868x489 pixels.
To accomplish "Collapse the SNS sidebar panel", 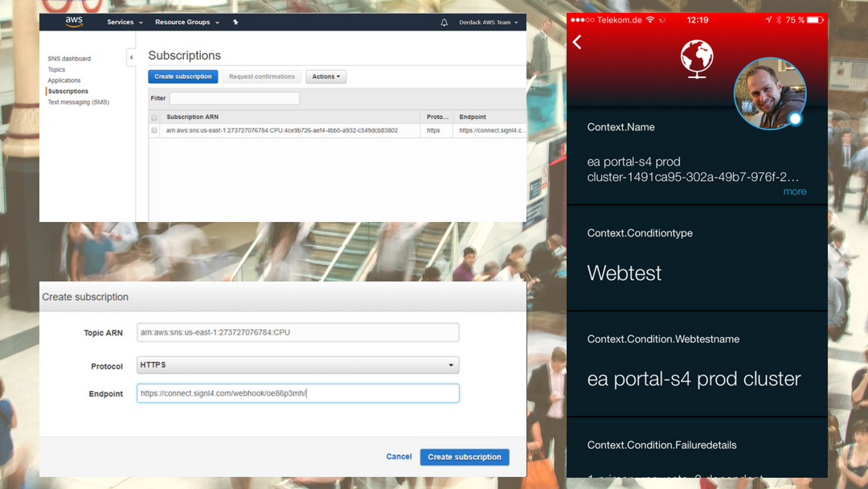I will (x=131, y=57).
